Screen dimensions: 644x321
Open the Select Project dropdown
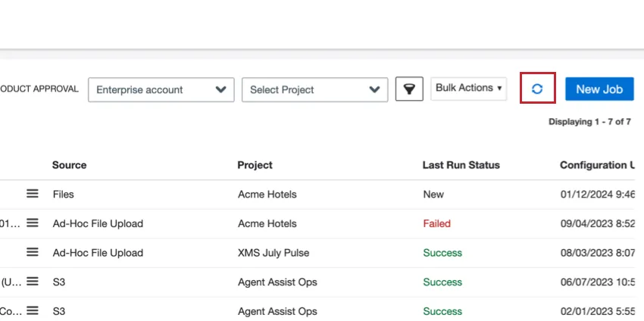coord(314,89)
